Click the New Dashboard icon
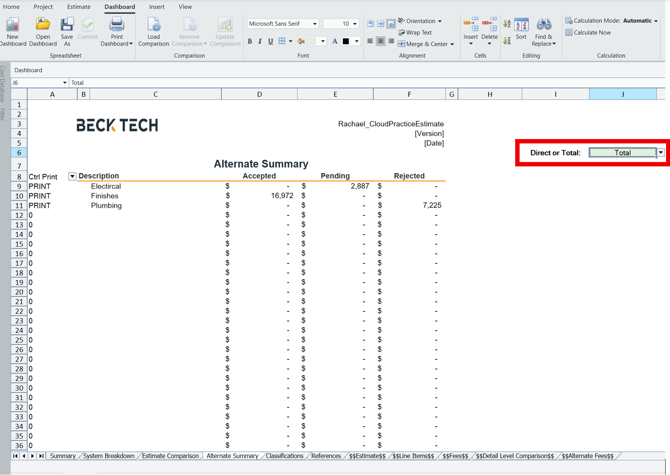The image size is (670, 475). [13, 25]
